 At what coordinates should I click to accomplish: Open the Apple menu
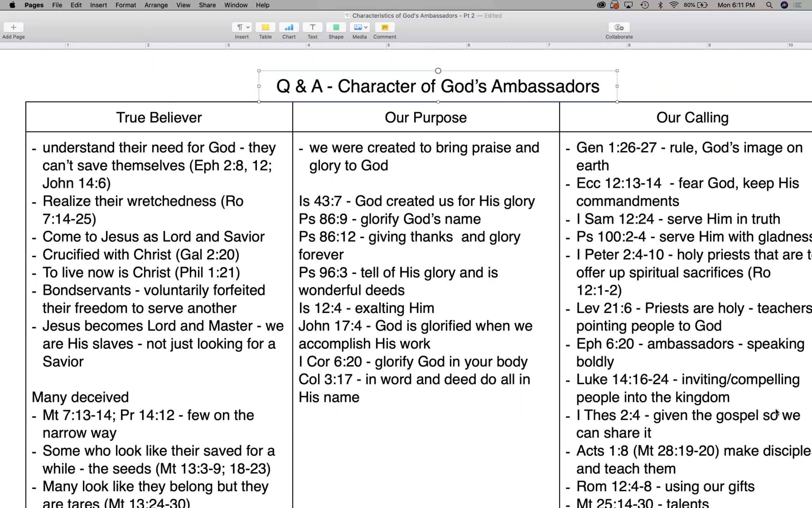click(12, 5)
